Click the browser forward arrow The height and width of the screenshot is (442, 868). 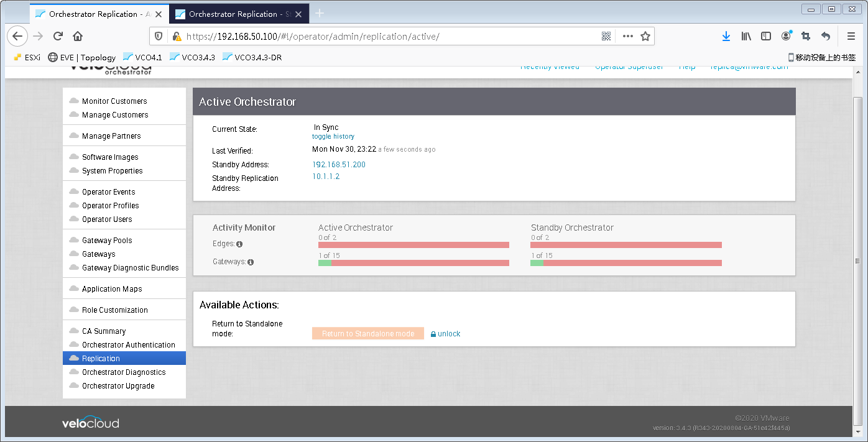pyautogui.click(x=38, y=36)
